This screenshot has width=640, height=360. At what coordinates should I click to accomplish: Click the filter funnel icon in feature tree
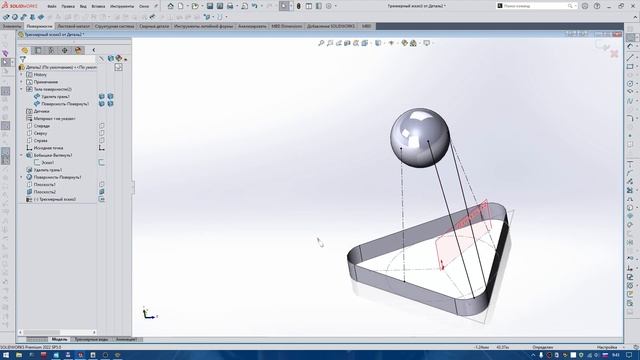pyautogui.click(x=23, y=60)
